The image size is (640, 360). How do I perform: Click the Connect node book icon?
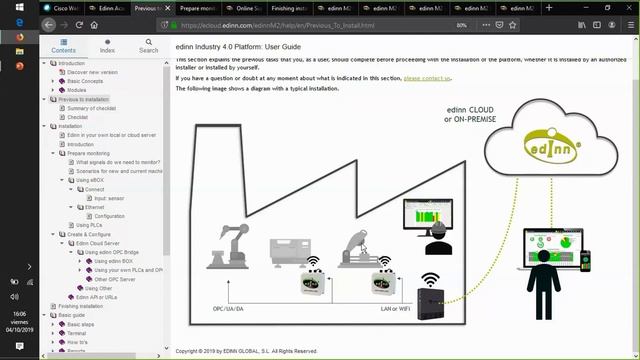pos(80,189)
